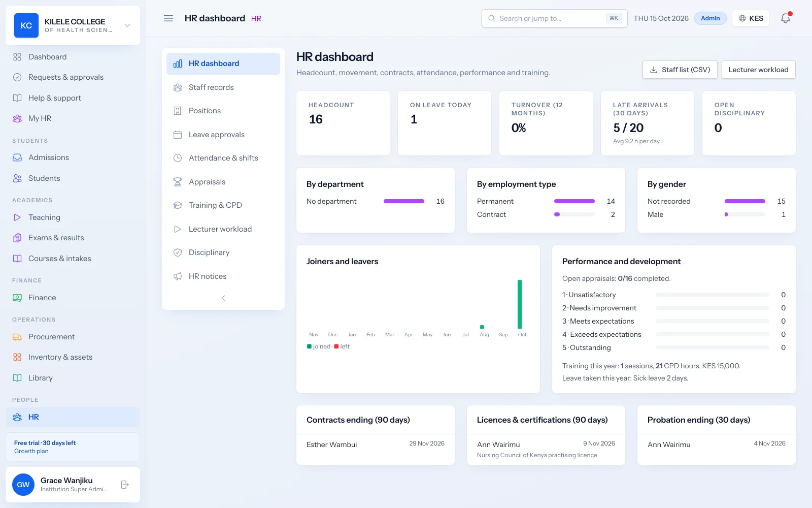Click the HR notices megaphone icon
Screen dimensions: 812x508
point(178,276)
